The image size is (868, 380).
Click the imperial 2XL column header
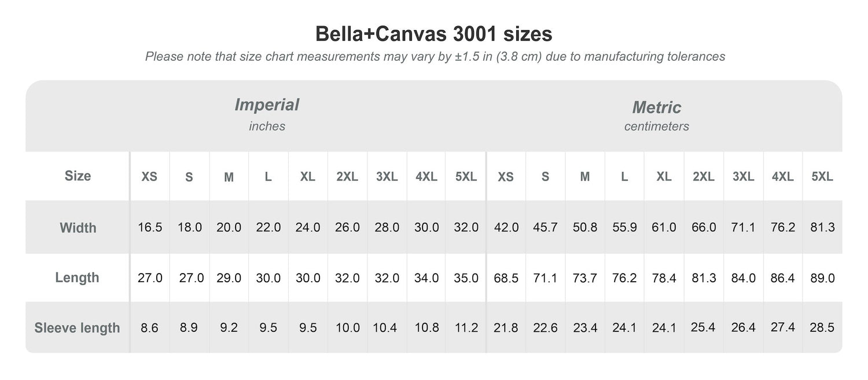tap(347, 177)
